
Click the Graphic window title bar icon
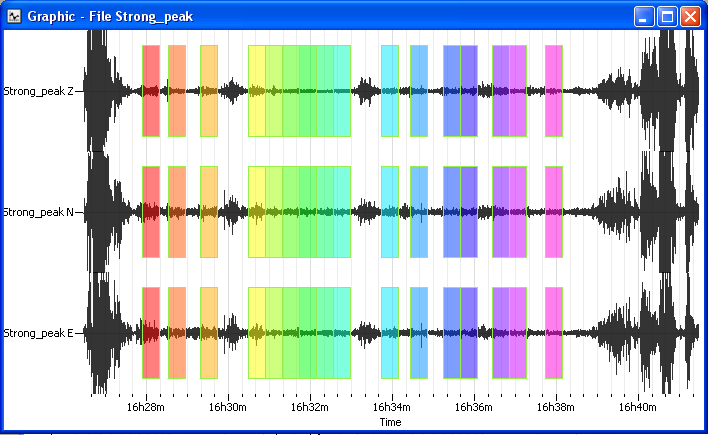14,17
